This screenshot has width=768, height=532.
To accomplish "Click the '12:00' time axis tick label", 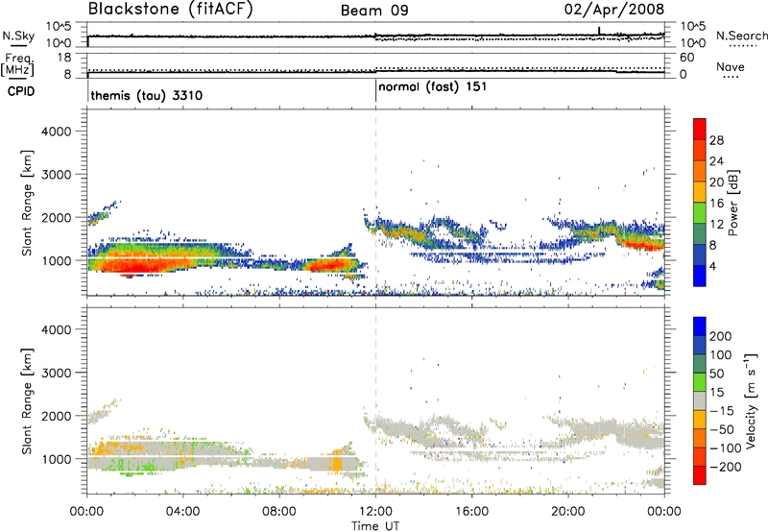I will (375, 512).
